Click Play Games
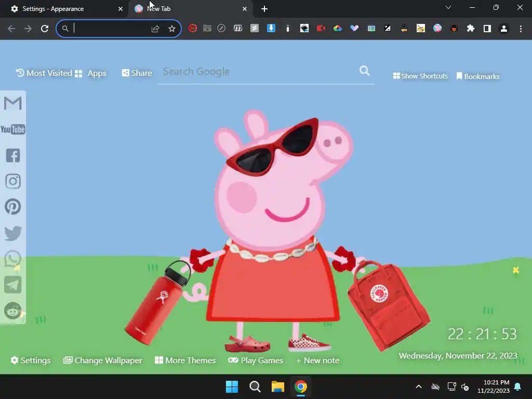The height and width of the screenshot is (399, 532). (256, 361)
